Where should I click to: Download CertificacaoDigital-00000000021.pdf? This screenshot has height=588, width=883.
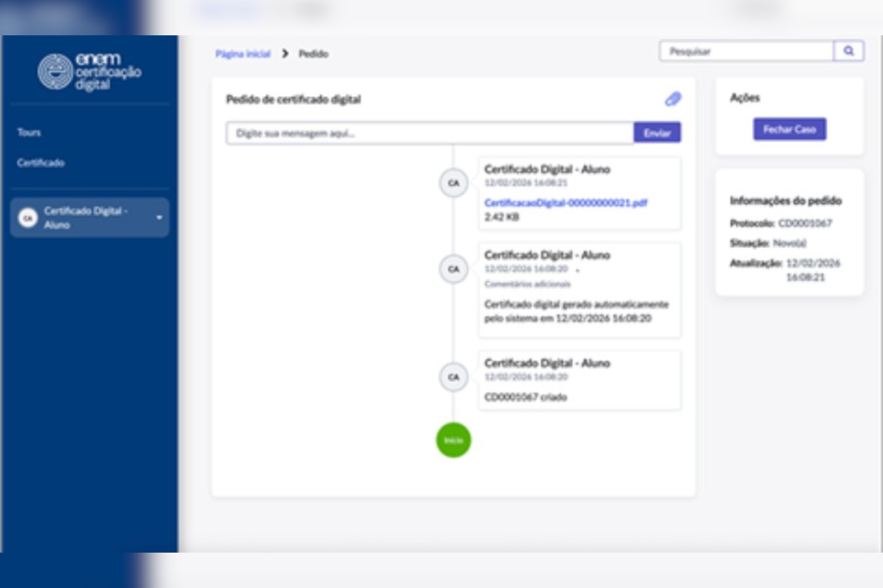click(x=566, y=202)
